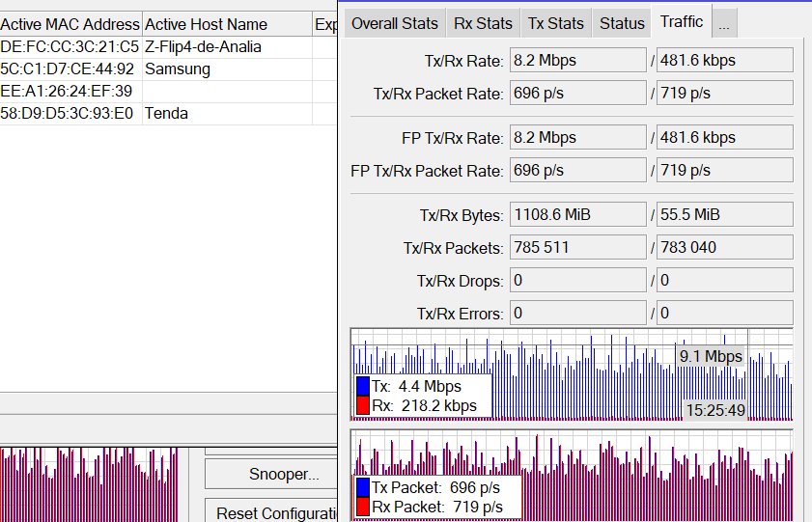Click the Tx Bytes field showing 1108.6 MiB

coord(577,214)
